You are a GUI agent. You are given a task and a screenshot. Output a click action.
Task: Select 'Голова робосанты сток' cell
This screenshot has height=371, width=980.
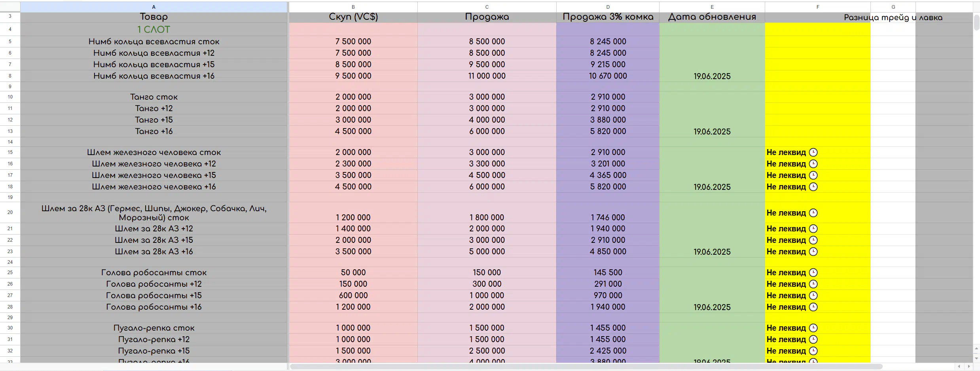point(154,273)
